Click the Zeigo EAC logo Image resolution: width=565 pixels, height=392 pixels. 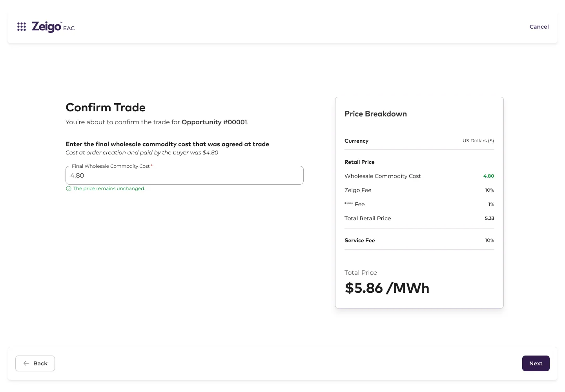pos(53,27)
